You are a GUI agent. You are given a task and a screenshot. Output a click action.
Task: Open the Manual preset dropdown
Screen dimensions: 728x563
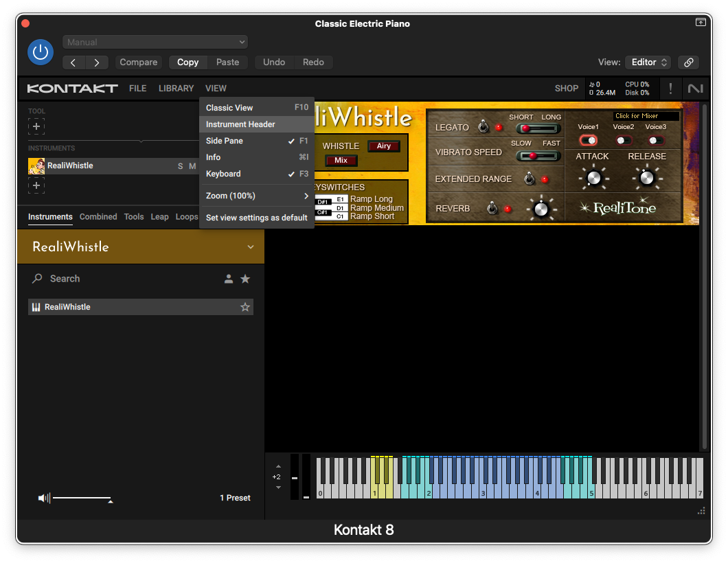[x=155, y=42]
